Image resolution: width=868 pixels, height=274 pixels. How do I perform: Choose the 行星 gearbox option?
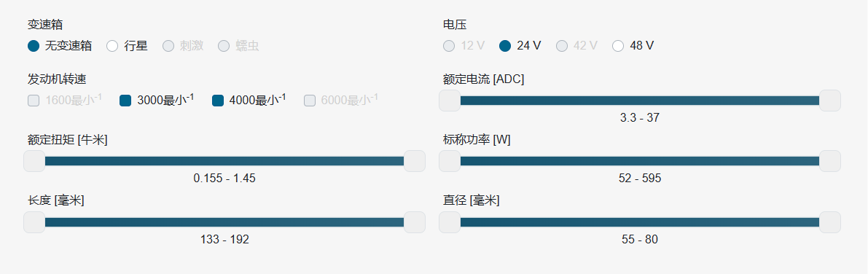112,46
